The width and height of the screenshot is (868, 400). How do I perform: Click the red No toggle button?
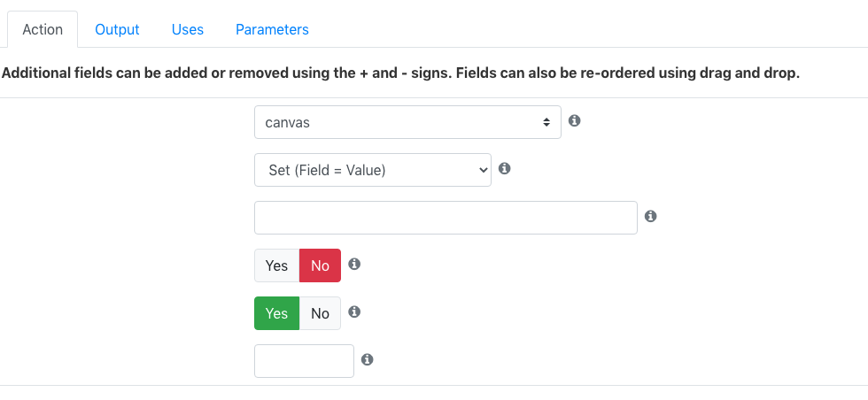click(x=320, y=265)
